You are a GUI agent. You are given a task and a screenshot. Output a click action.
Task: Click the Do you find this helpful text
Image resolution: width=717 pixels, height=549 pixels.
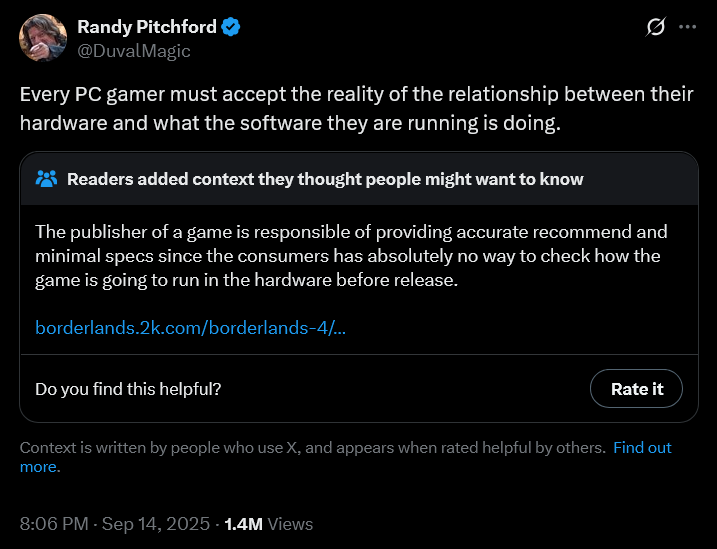(128, 388)
